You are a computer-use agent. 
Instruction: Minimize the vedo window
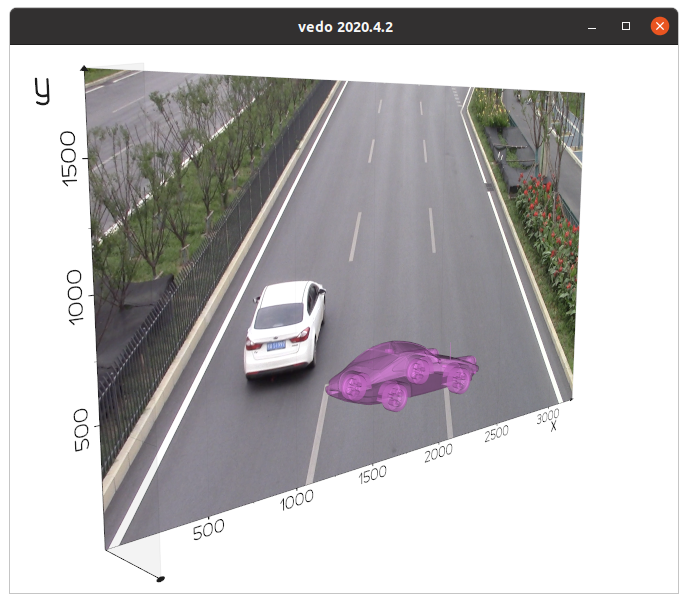coord(592,27)
